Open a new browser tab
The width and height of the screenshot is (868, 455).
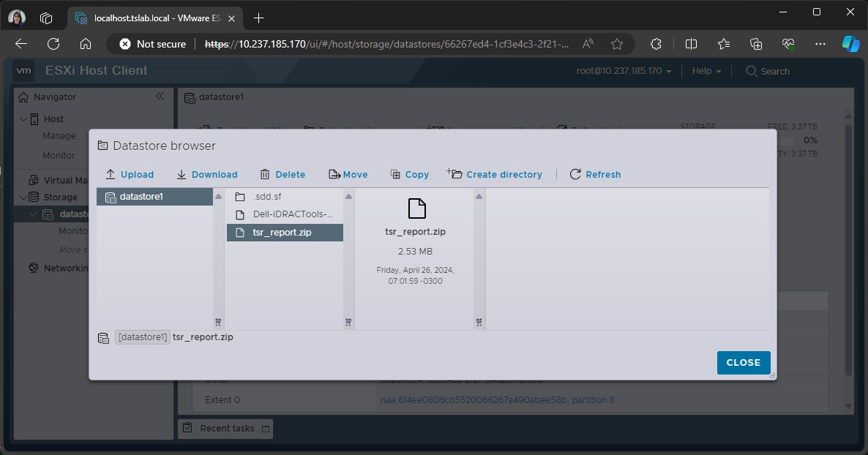coord(258,18)
